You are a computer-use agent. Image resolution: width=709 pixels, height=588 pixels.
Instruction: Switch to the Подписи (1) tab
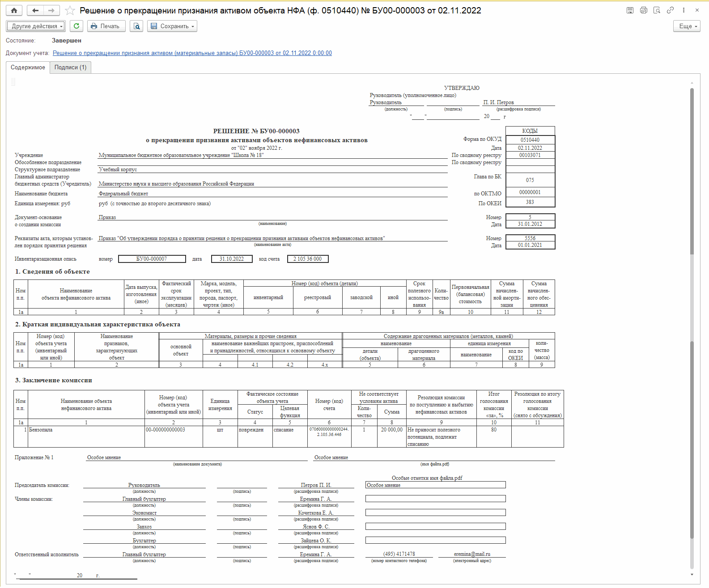pos(70,68)
